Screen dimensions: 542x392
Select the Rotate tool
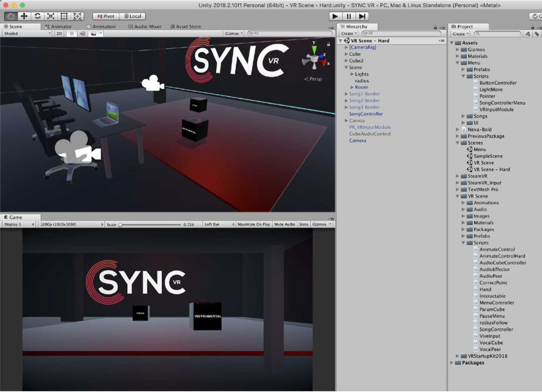coord(37,16)
